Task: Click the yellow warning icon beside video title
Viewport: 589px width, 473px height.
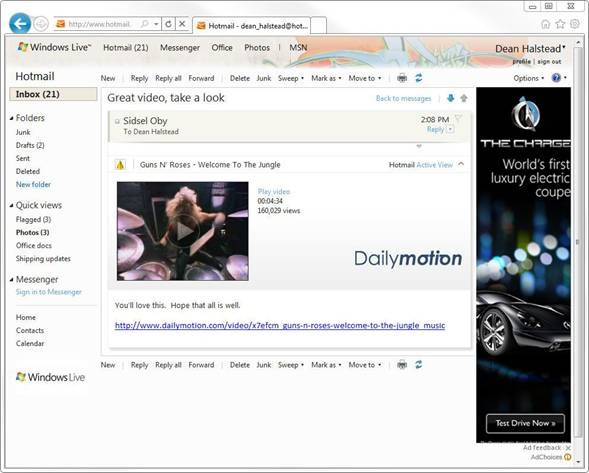Action: [120, 165]
